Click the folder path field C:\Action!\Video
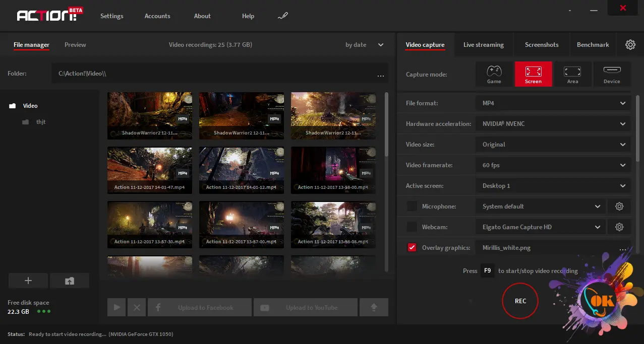 click(220, 74)
